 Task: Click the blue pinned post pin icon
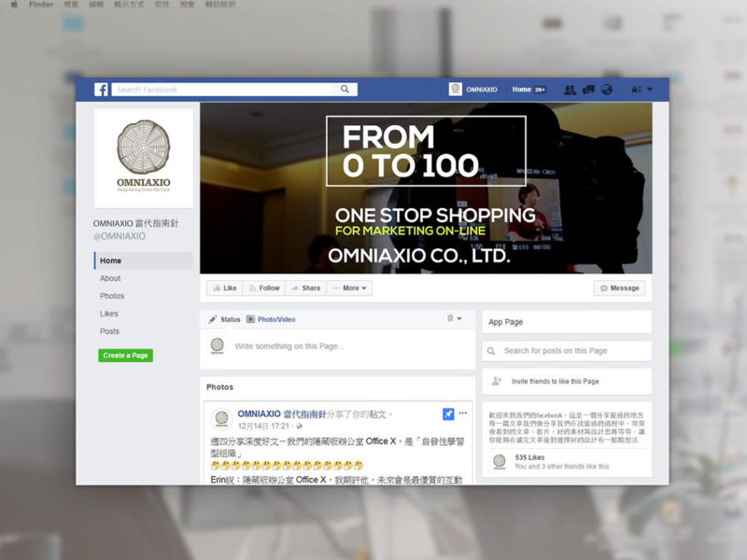click(448, 414)
